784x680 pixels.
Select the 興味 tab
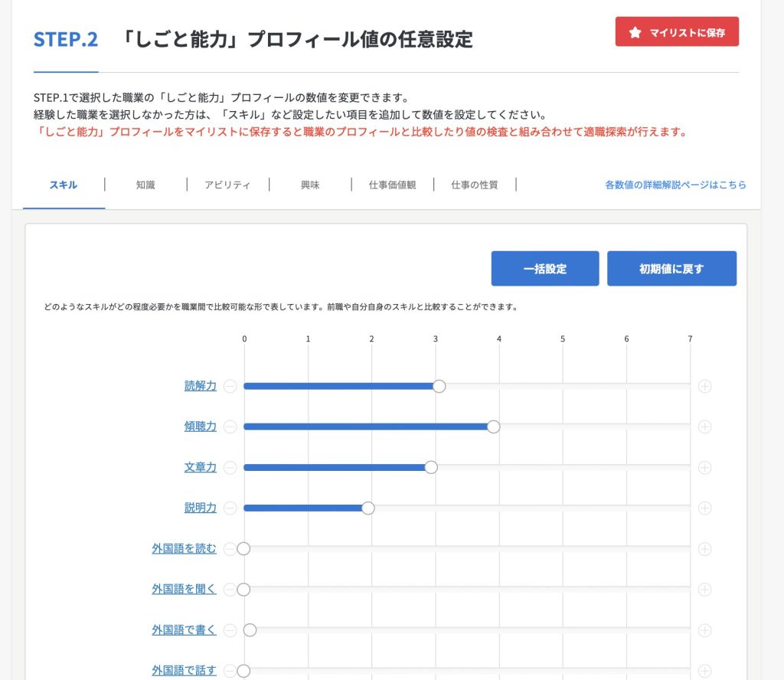coord(310,185)
